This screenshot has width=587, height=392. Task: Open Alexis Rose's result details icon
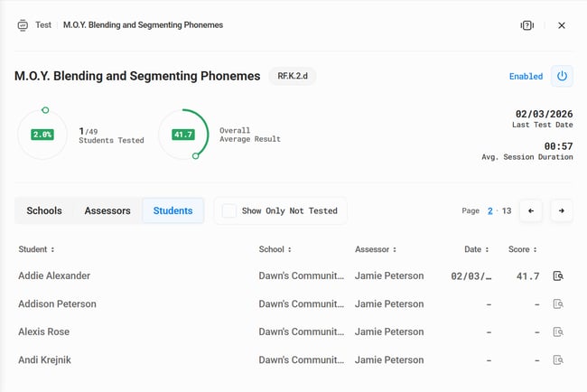point(559,332)
